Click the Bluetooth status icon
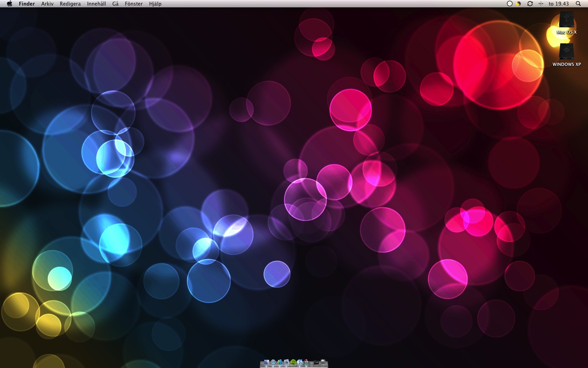588x368 pixels. click(x=541, y=4)
